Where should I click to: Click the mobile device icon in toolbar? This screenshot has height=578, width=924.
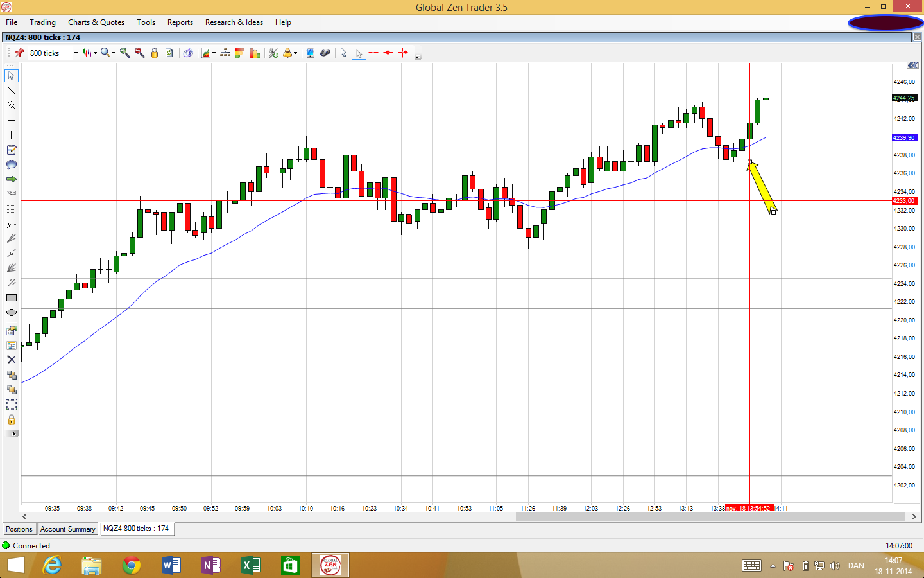[311, 53]
